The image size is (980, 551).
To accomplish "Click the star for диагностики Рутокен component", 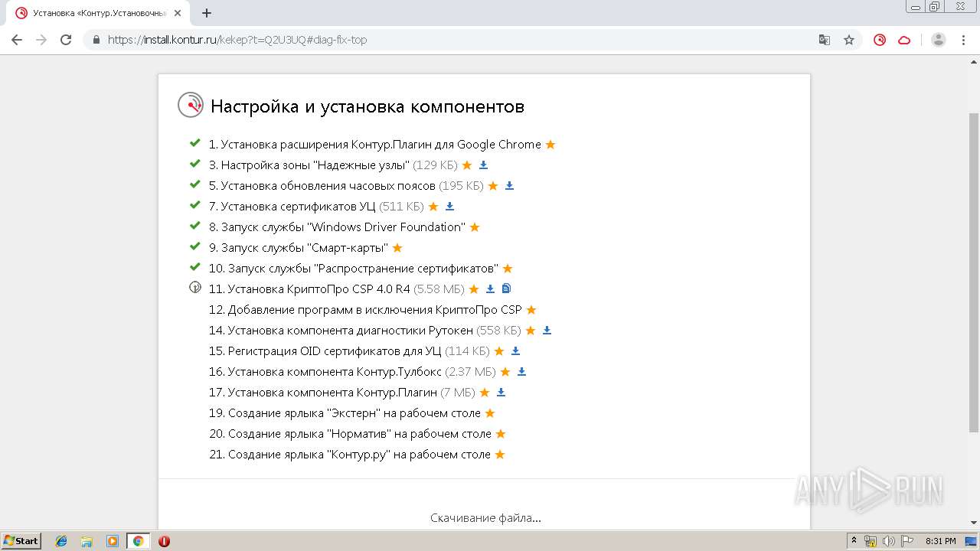I will pos(531,331).
